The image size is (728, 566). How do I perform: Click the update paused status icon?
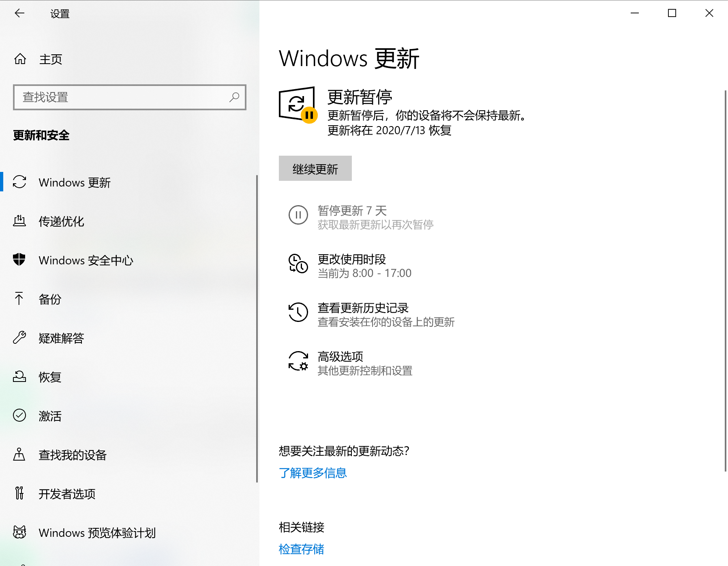click(298, 105)
